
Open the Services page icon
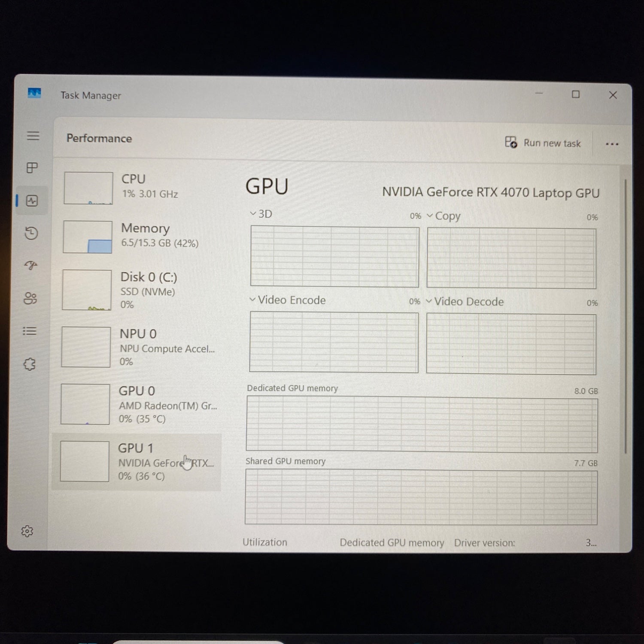(29, 365)
